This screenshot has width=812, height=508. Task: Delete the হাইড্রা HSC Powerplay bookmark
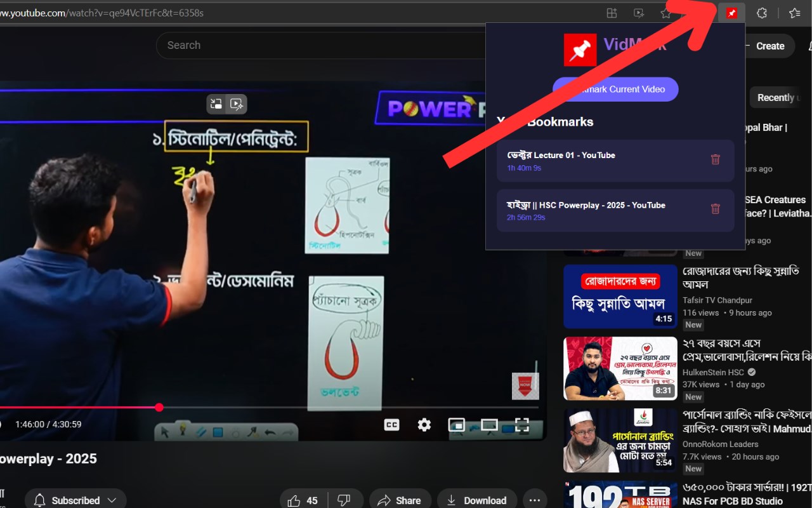pos(716,209)
